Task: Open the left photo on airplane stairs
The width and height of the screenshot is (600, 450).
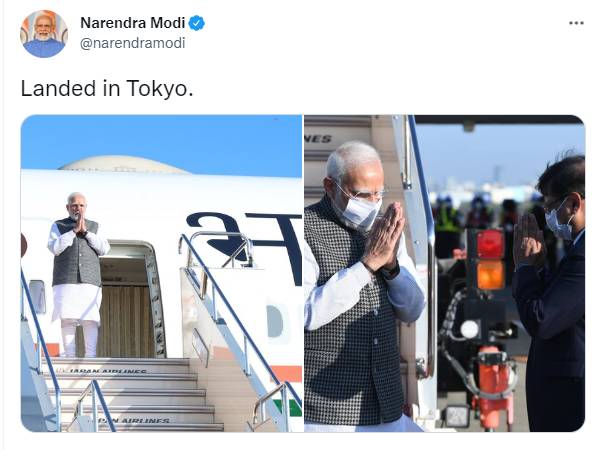Action: 161,273
